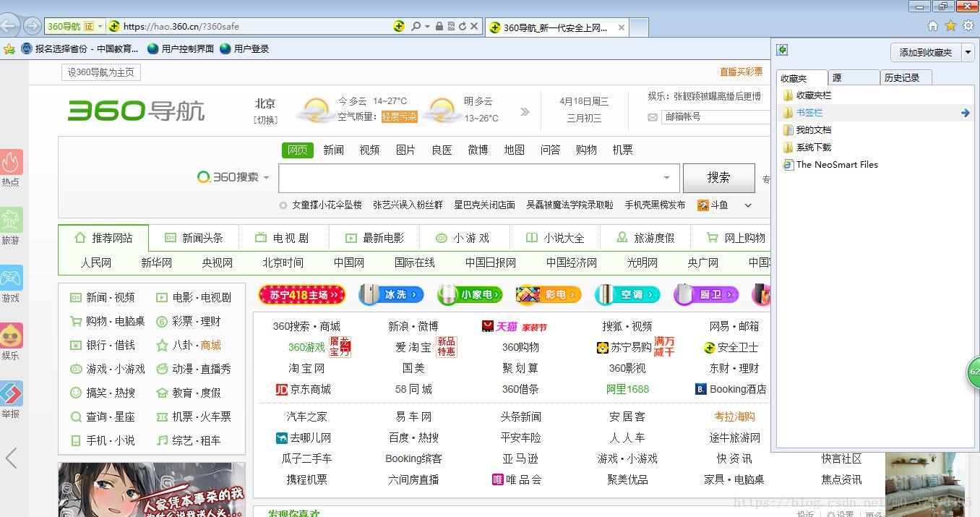Click the 360导航 logo
This screenshot has height=517, width=980.
(x=136, y=111)
